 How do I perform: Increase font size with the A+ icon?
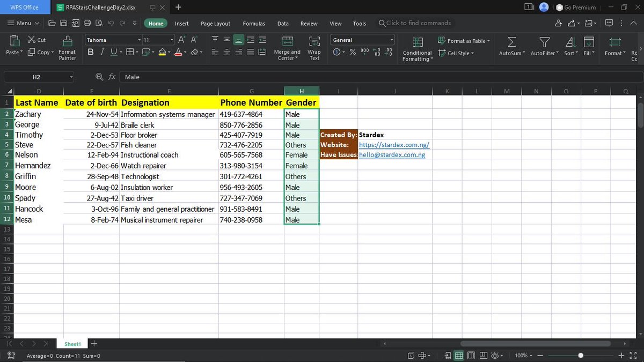tap(182, 40)
